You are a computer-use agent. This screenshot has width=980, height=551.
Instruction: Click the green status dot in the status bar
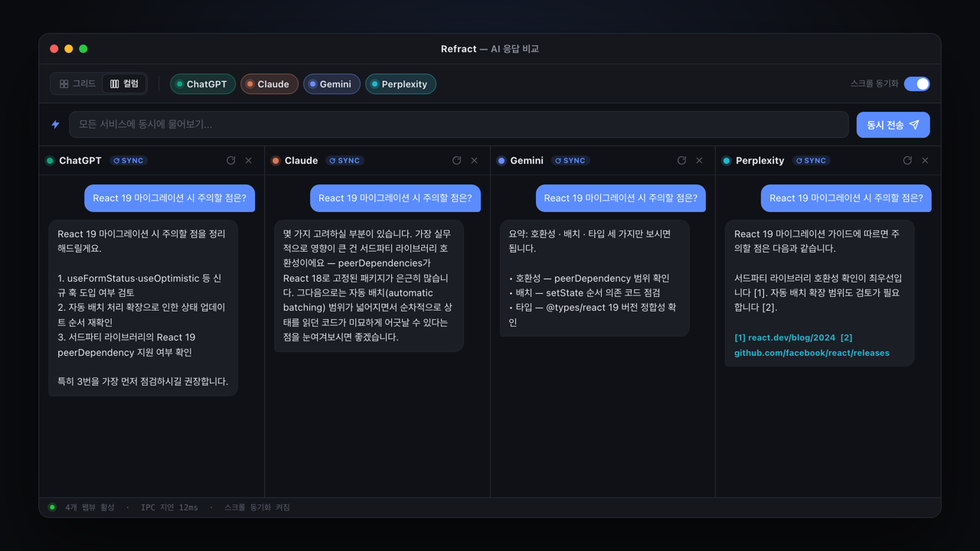click(x=52, y=507)
